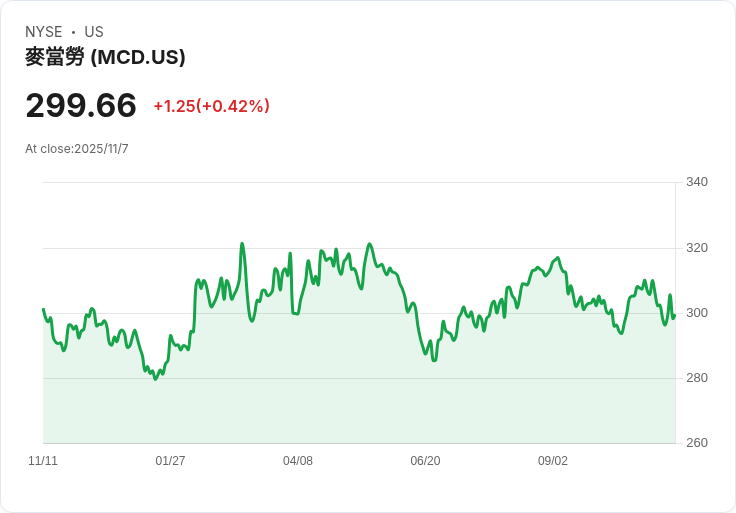
Task: Click the 09/02 date axis label
Action: point(552,461)
